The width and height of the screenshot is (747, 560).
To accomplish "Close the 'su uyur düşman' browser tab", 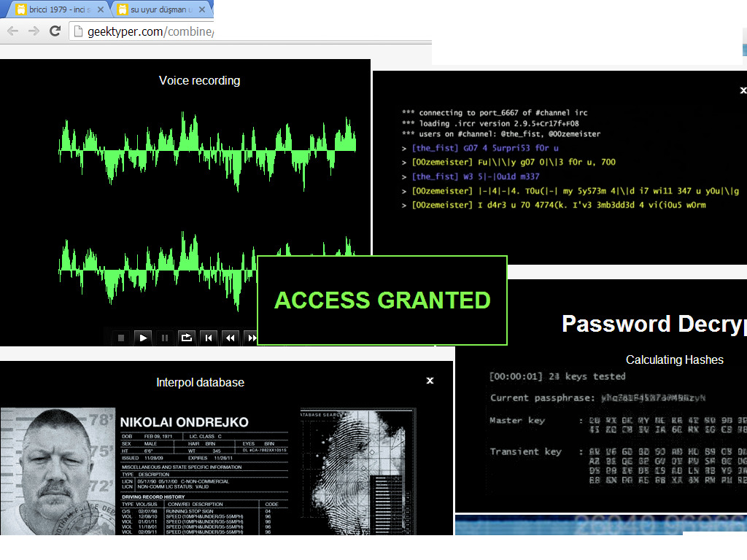I will pyautogui.click(x=202, y=9).
